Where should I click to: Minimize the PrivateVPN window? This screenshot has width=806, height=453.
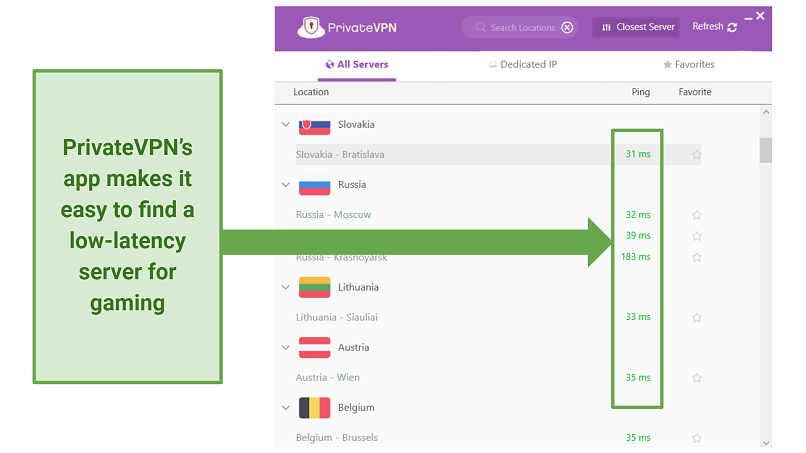(x=748, y=18)
